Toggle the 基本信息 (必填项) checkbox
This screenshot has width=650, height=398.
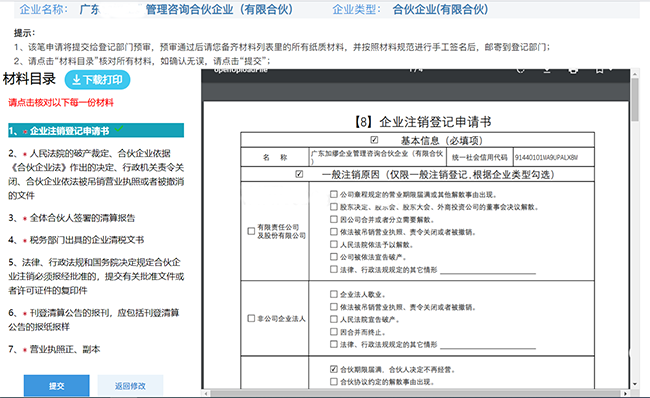point(374,140)
